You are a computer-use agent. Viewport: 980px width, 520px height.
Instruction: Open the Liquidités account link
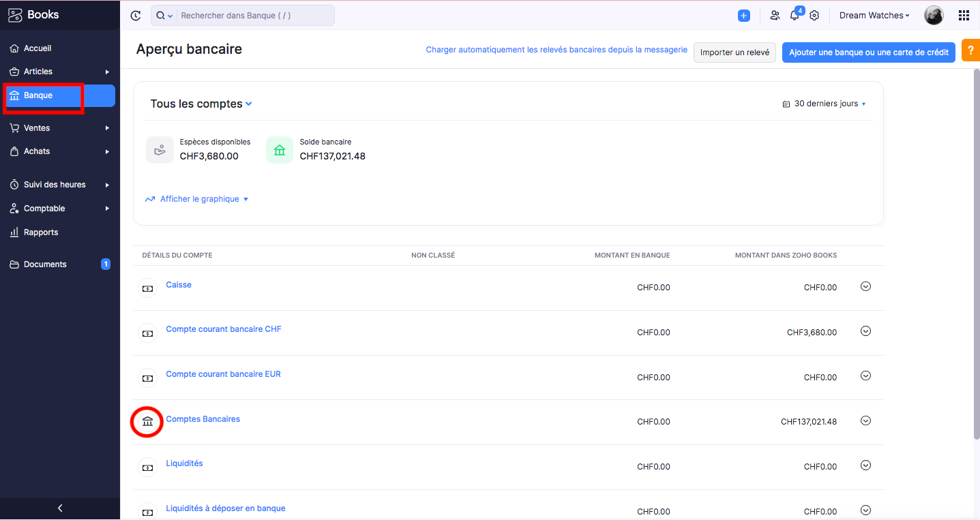pyautogui.click(x=184, y=463)
